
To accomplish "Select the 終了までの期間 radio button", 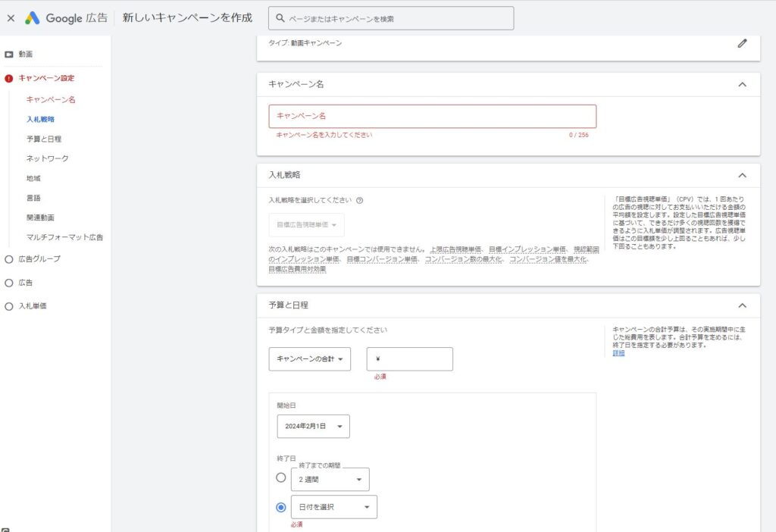I will (281, 478).
